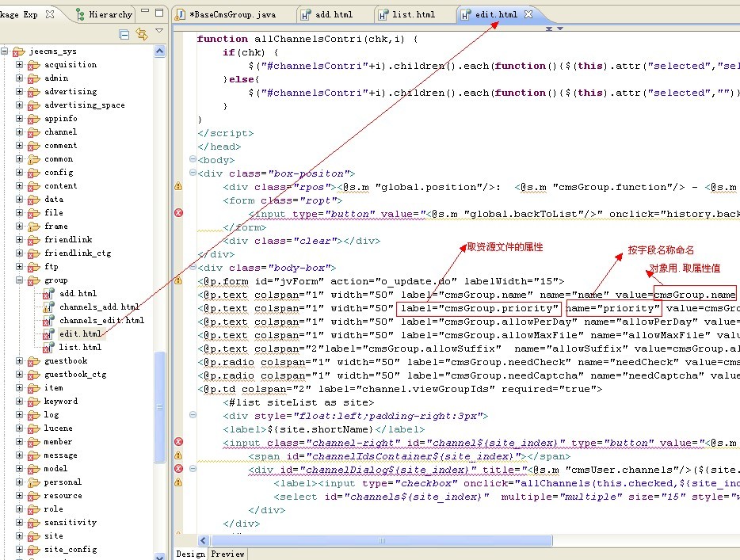This screenshot has height=560, width=740.
Task: Select the advertising_space folder label
Action: point(85,105)
